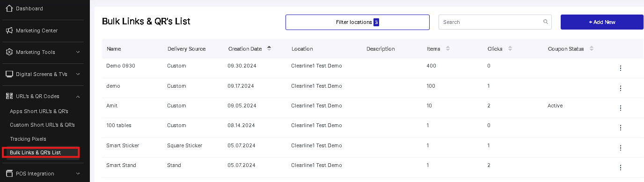Go to Tracking Pixels menu item
This screenshot has height=182, width=644.
point(28,139)
